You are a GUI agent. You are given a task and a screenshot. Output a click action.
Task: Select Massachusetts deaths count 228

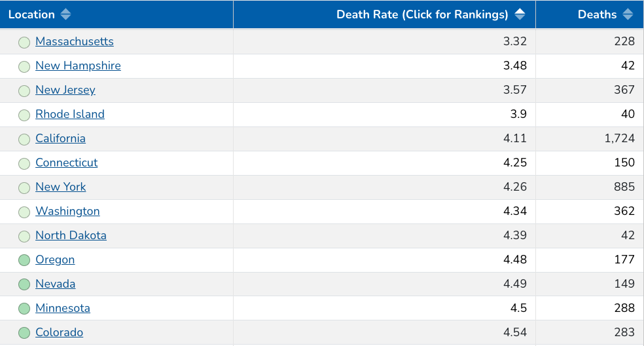coord(624,41)
